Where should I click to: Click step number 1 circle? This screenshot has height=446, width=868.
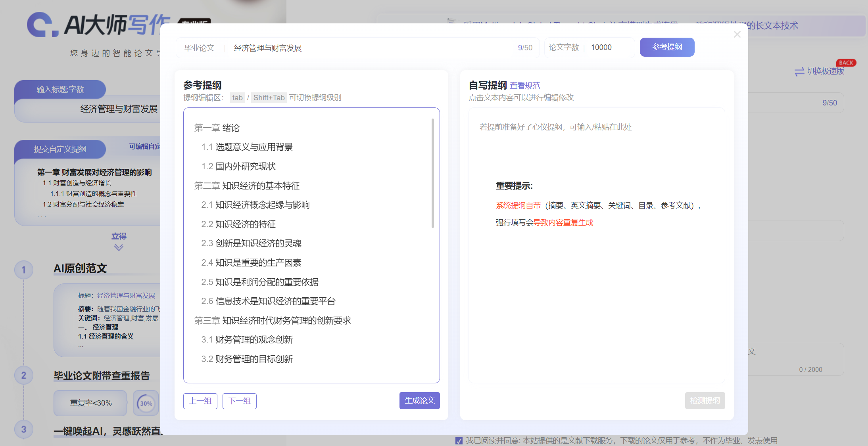pyautogui.click(x=24, y=270)
